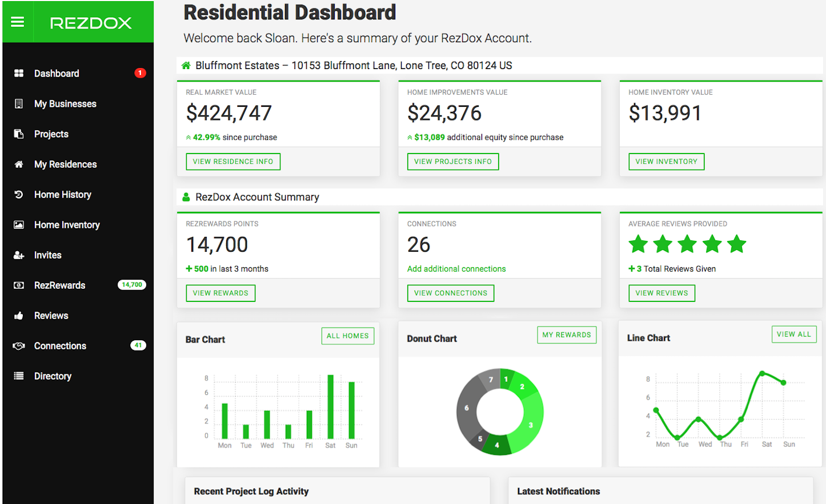Click Add additional connections link
Screen dimensions: 826x504
(x=456, y=269)
